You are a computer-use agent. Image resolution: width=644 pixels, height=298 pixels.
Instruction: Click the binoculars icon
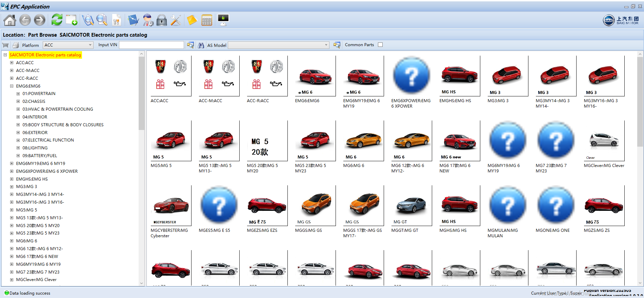tap(201, 45)
